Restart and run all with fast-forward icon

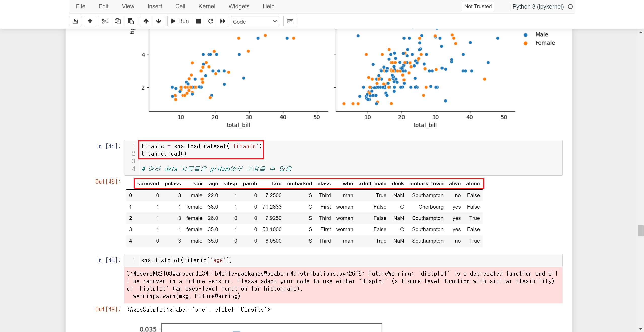(x=223, y=21)
